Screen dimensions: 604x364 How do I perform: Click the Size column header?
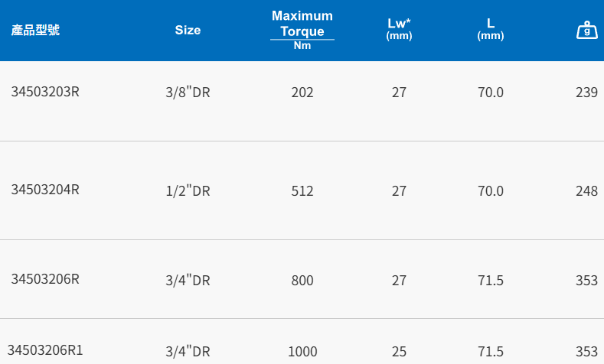188,31
